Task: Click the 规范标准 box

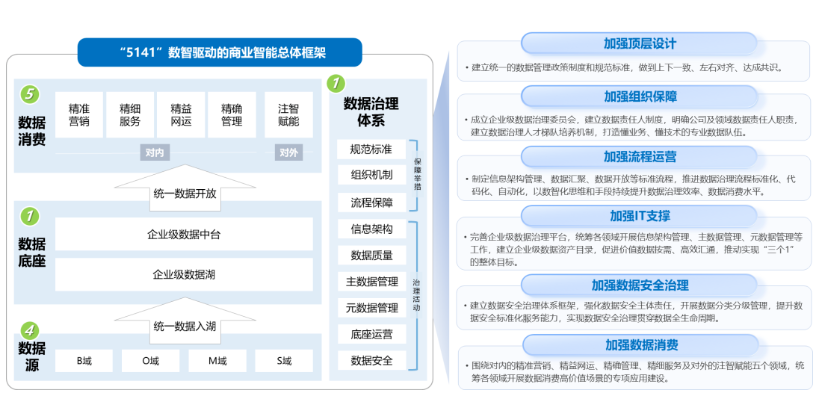Action: pyautogui.click(x=372, y=149)
